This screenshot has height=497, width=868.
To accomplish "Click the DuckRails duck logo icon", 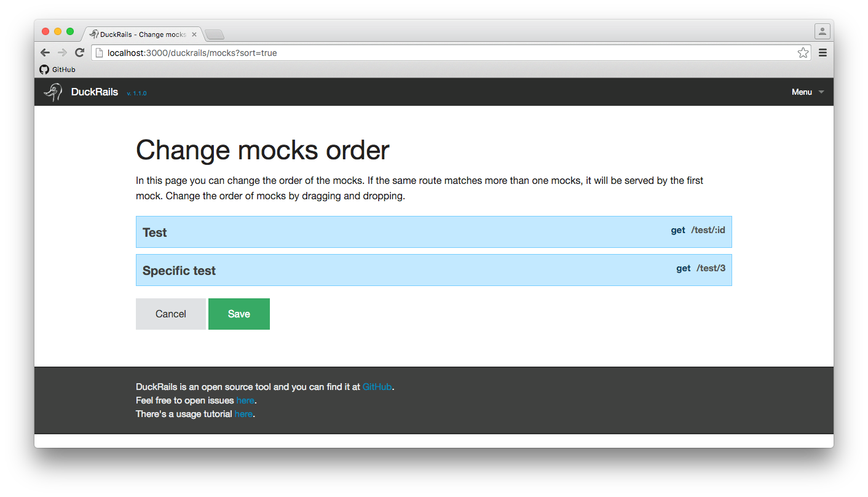I will [x=53, y=92].
